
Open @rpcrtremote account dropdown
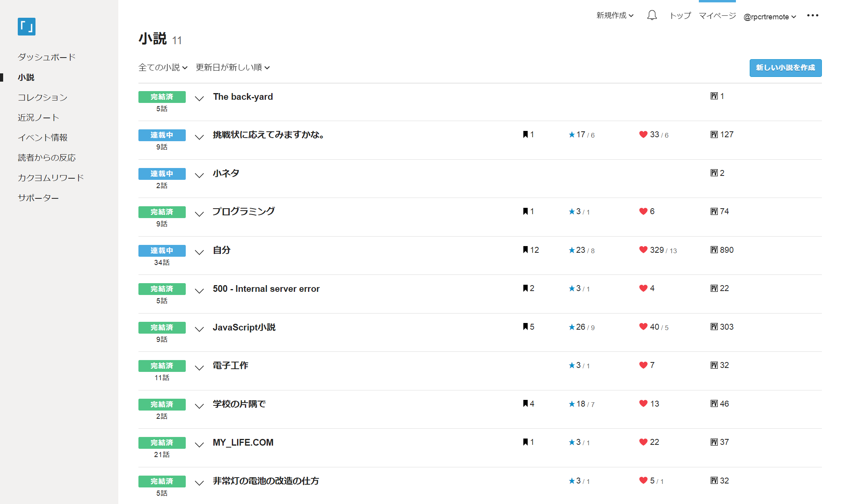(x=769, y=17)
